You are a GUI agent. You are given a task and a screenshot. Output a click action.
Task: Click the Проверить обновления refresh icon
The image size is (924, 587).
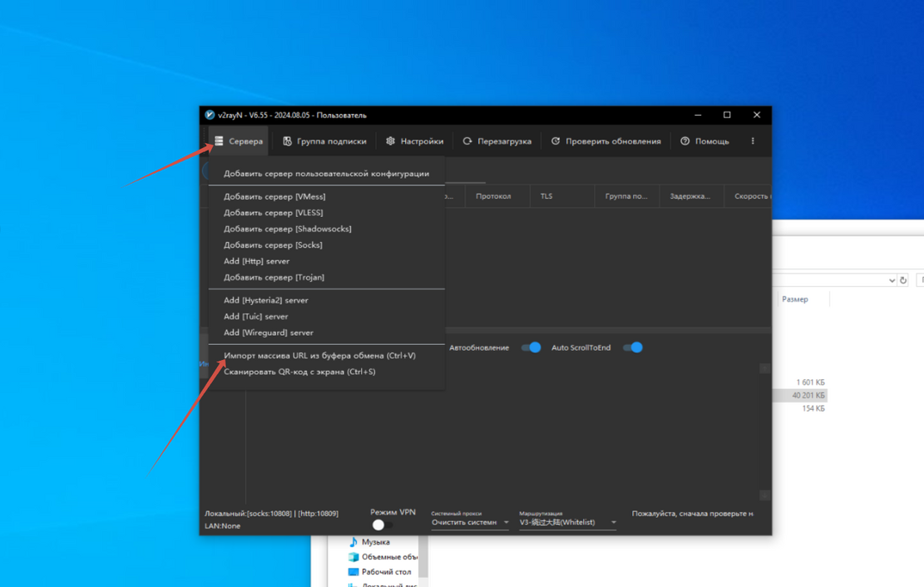[x=556, y=141]
